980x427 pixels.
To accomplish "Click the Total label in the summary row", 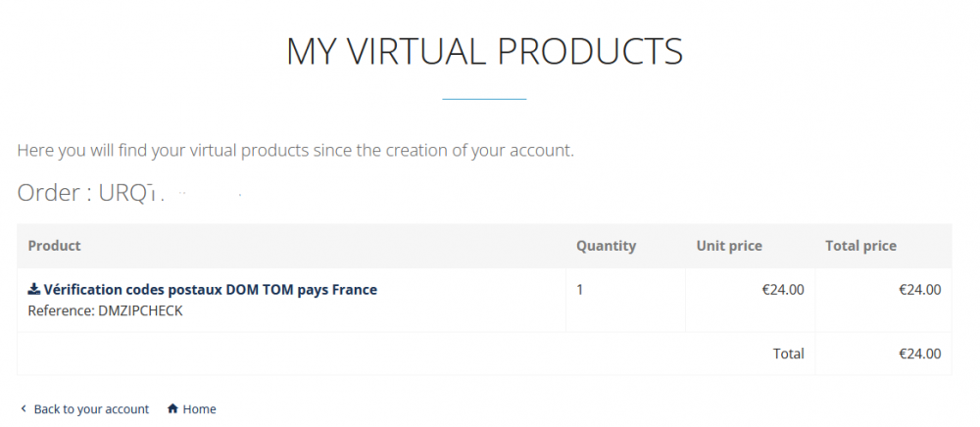I will click(x=788, y=354).
